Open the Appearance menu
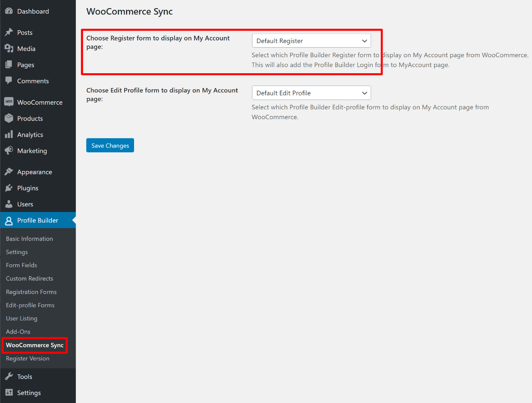 38,172
